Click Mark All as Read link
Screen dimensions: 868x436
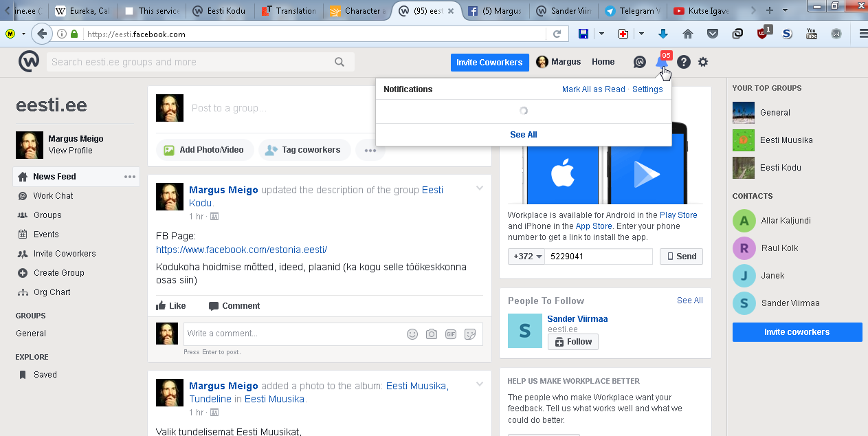pos(593,89)
